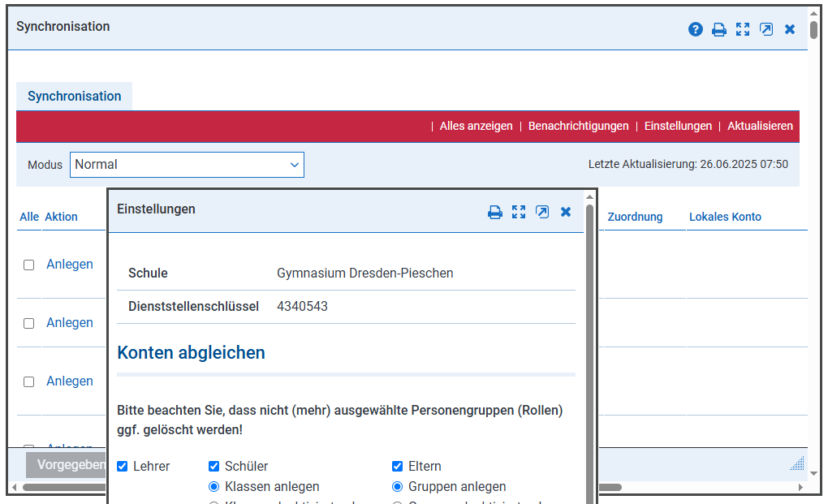Open Synchronisation window in new window

pos(766,30)
